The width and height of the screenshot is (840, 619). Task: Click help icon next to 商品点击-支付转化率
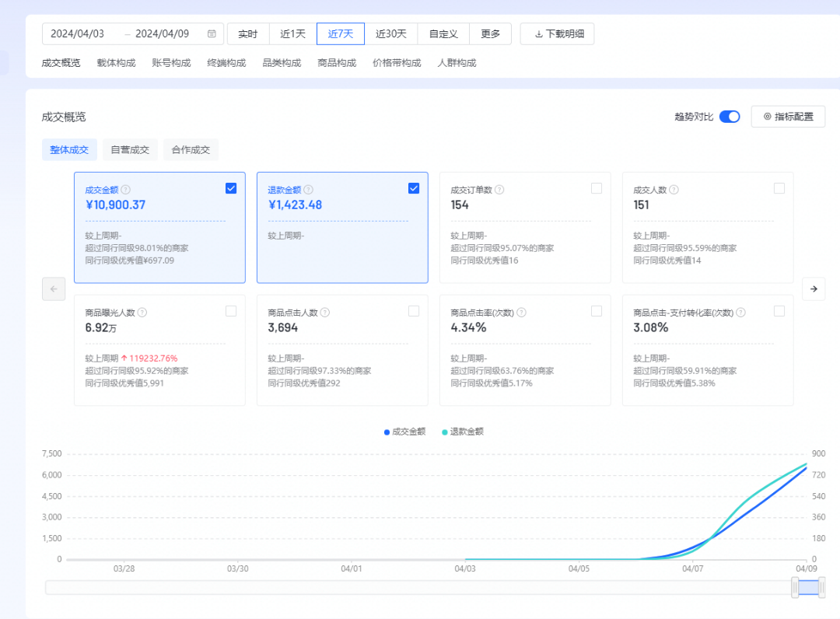(740, 312)
